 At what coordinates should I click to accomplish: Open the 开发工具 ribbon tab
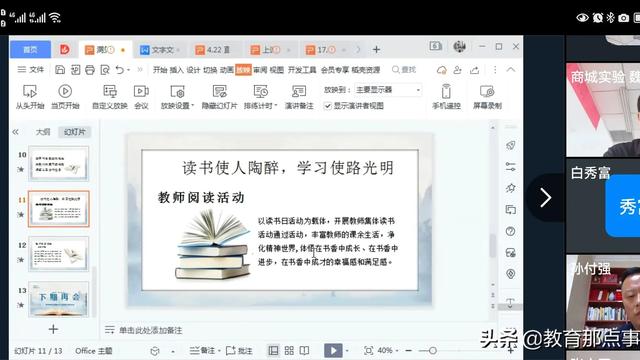pos(302,70)
